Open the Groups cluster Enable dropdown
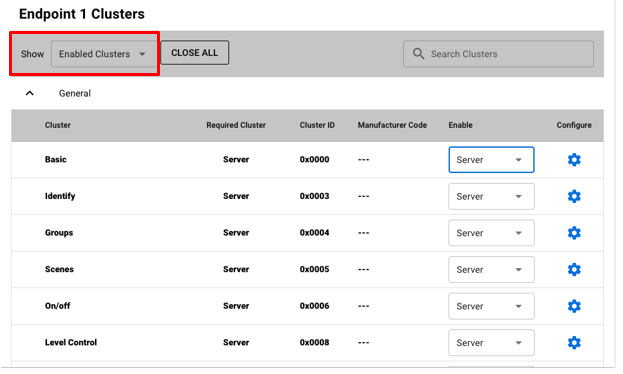623x374 pixels. pos(491,233)
